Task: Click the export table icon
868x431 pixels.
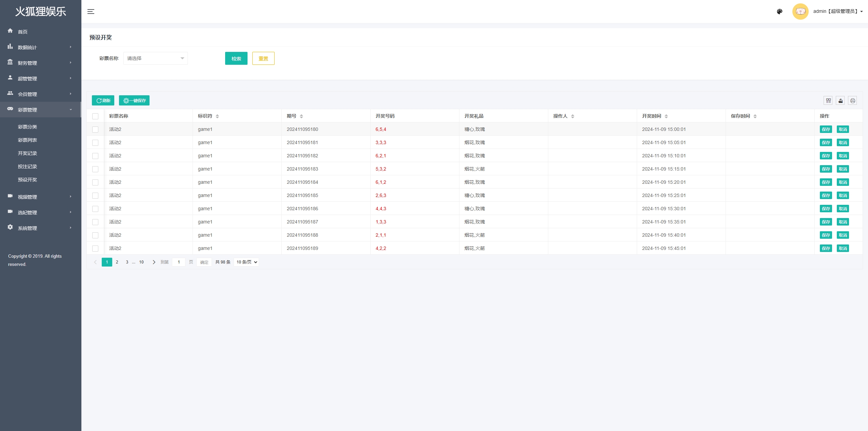Action: pyautogui.click(x=841, y=101)
